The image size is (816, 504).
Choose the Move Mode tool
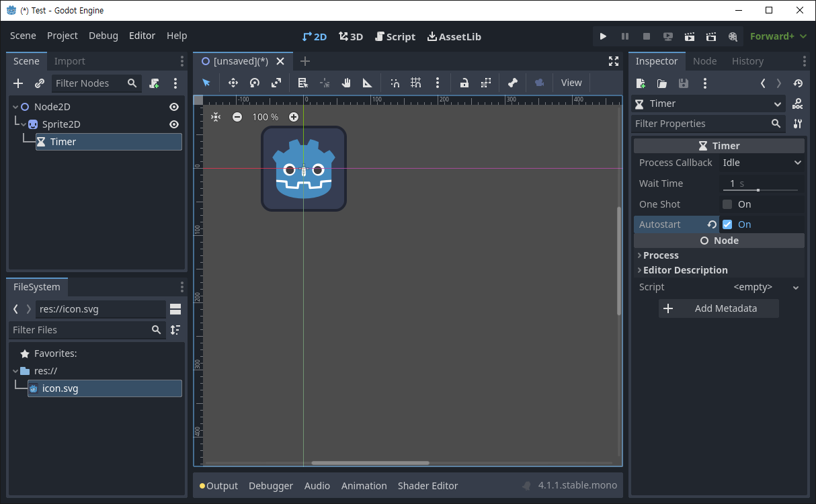pyautogui.click(x=233, y=83)
